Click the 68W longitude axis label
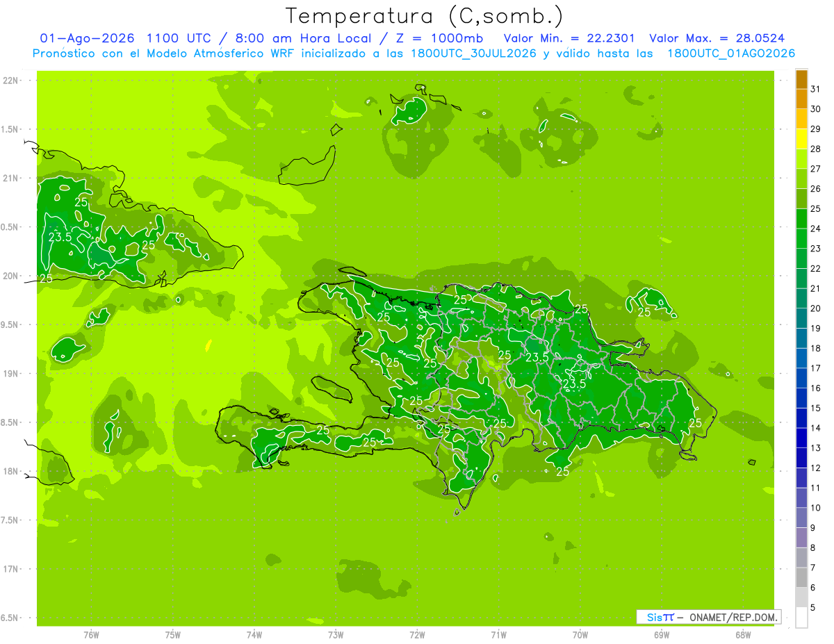 (x=743, y=634)
